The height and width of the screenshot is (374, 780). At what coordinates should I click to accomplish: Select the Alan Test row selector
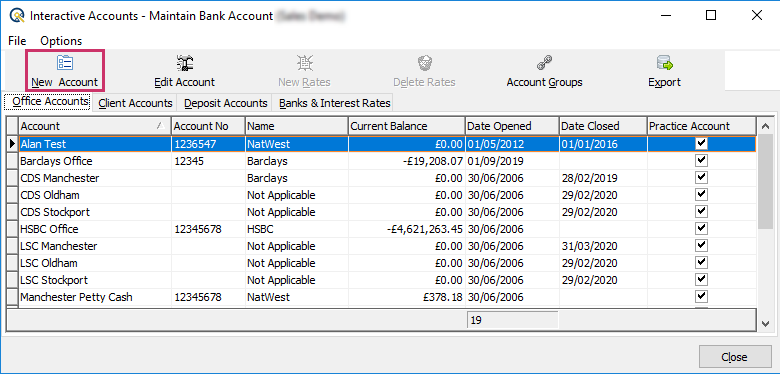tap(12, 144)
